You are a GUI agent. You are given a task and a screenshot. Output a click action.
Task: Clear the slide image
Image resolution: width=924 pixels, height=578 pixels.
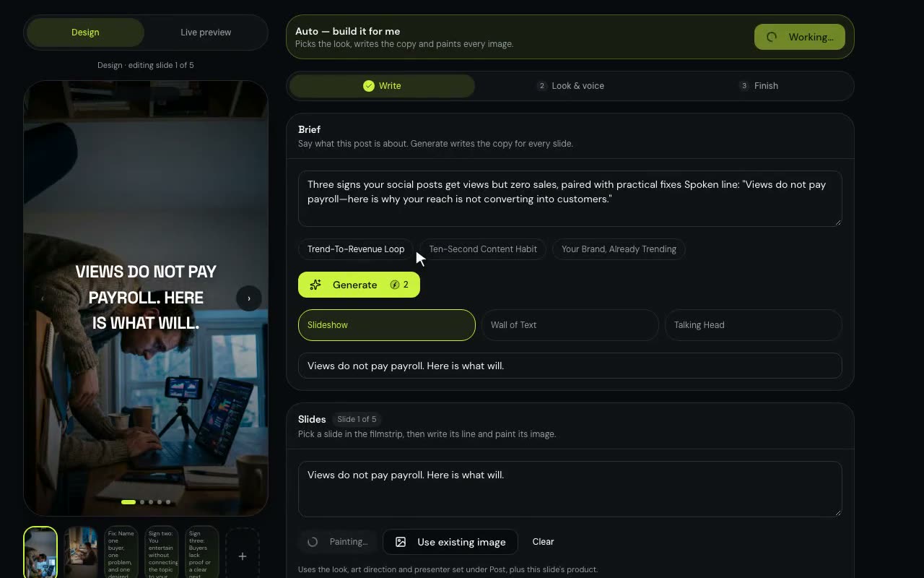pyautogui.click(x=543, y=542)
